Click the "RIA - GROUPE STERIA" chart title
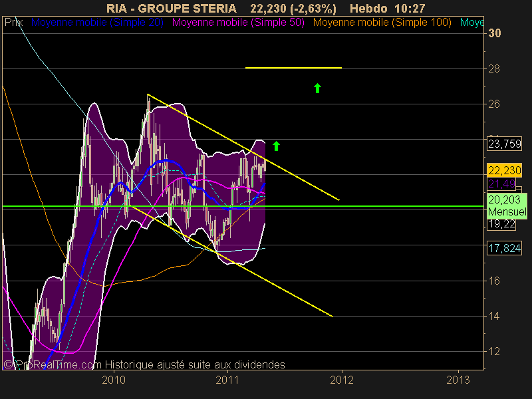The height and width of the screenshot is (399, 532). coord(172,8)
